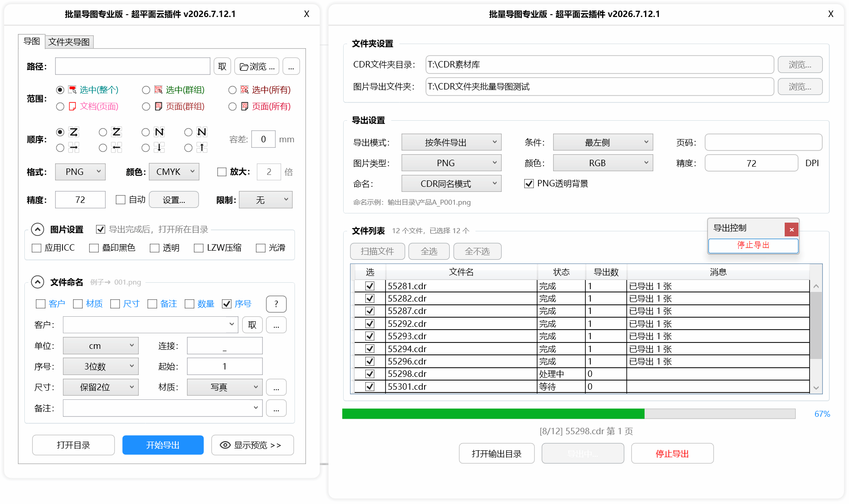Viewport: 849px width, 504px height.
Task: Click ellipsis button beside 备注 field
Action: pos(276,409)
